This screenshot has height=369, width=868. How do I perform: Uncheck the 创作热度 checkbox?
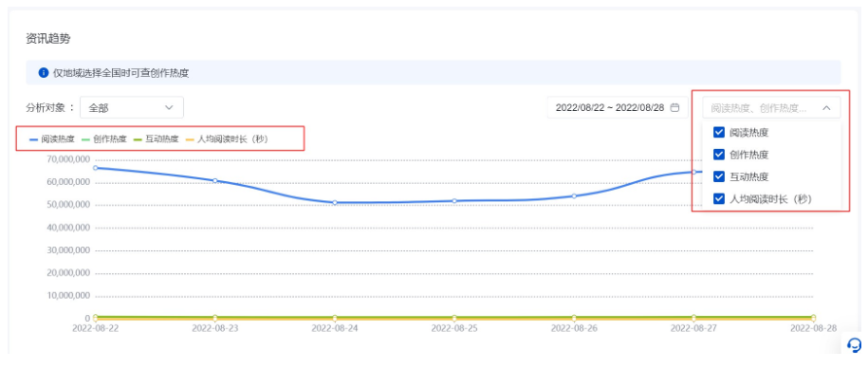pyautogui.click(x=719, y=155)
